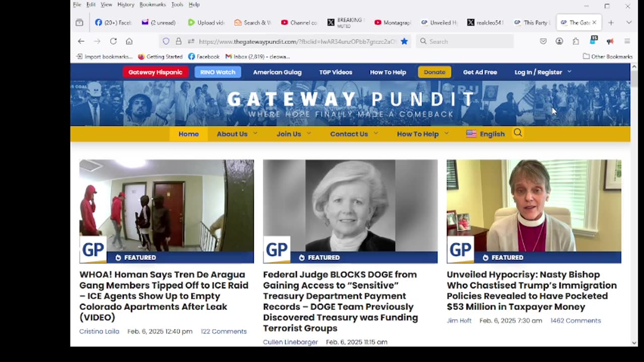644x362 pixels.
Task: Click the browser Search box
Action: [x=464, y=41]
